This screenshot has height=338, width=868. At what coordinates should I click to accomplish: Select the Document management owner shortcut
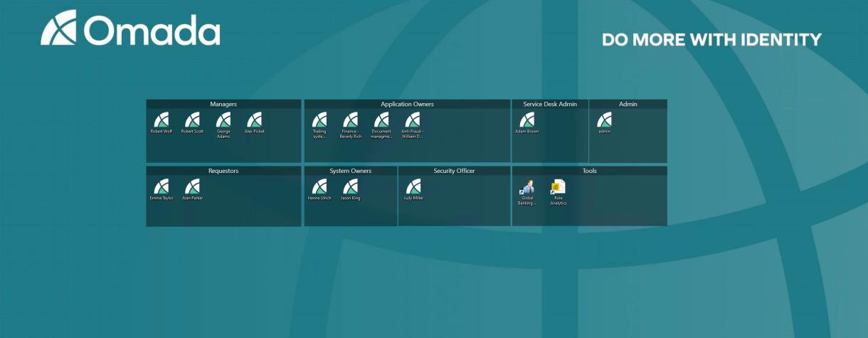point(381,125)
